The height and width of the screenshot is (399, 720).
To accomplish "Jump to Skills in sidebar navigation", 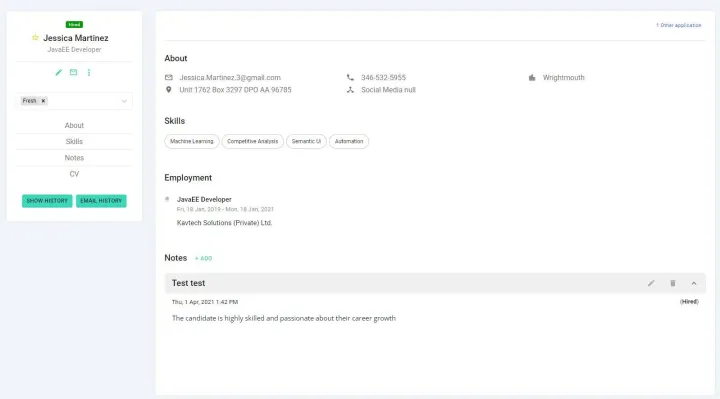I will pyautogui.click(x=74, y=141).
